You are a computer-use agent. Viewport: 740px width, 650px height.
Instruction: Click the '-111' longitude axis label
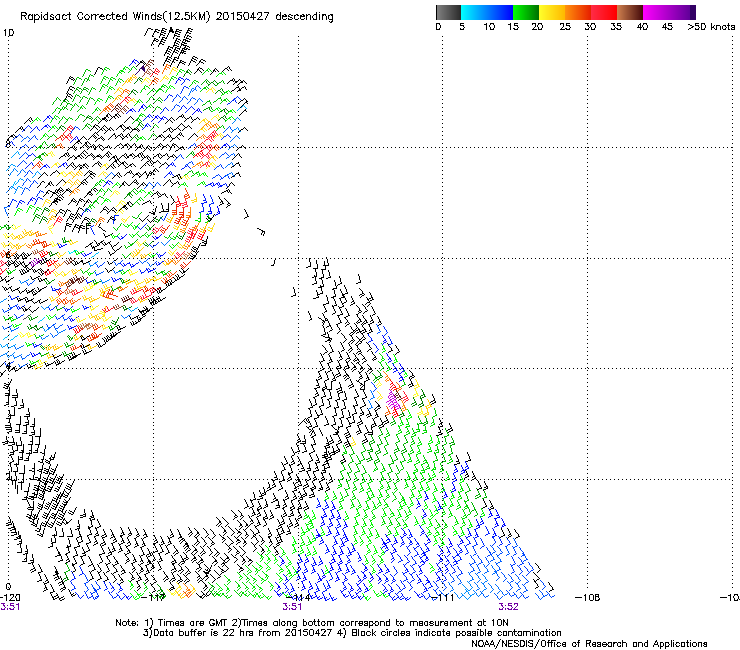(x=443, y=598)
